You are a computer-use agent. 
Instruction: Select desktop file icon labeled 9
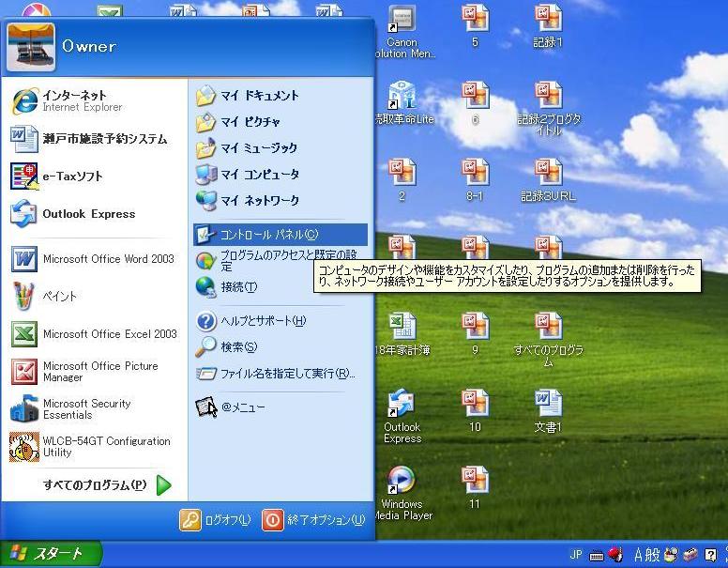coord(475,333)
